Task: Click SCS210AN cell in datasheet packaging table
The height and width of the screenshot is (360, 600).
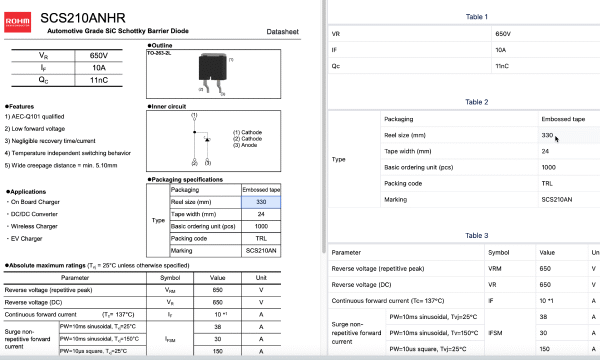Action: pos(261,251)
